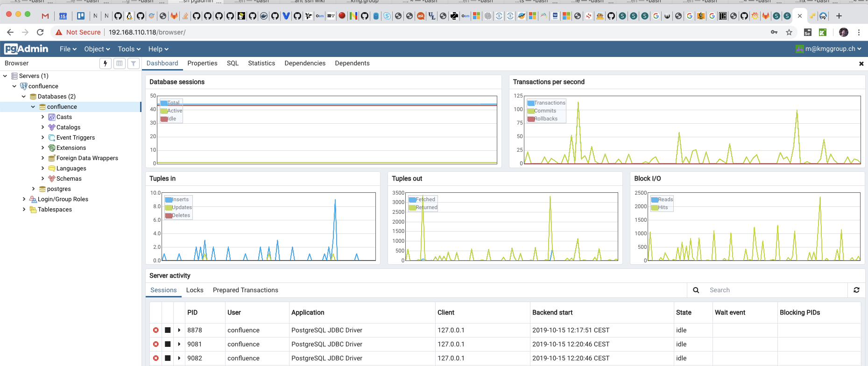The image size is (868, 366).
Task: Expand the postgres database node
Action: pos(33,189)
